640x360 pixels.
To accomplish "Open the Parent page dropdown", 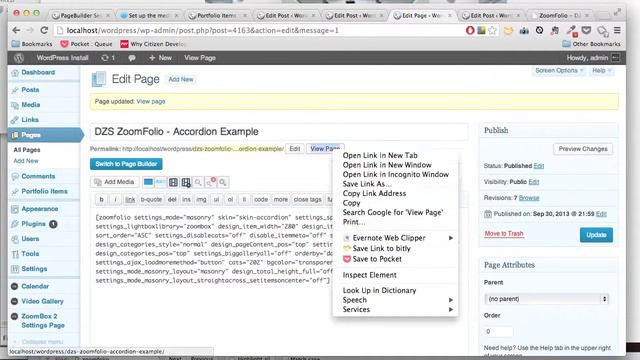I will tap(547, 299).
